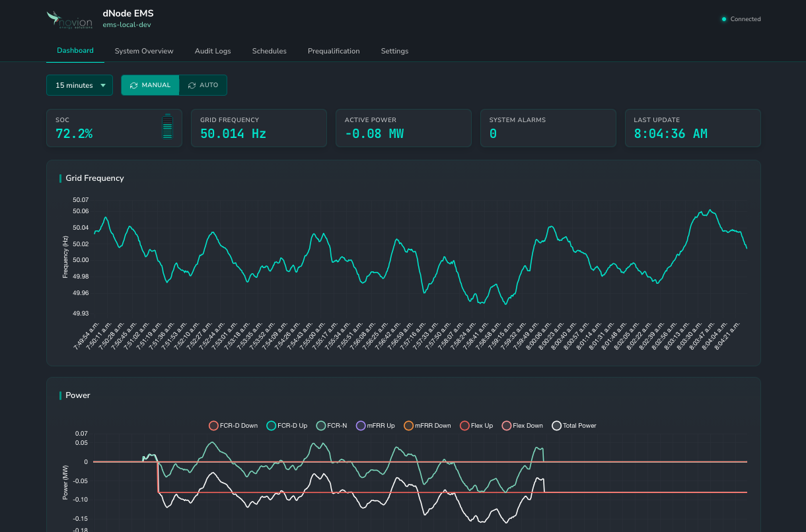Open the 15 minutes time range dropdown
This screenshot has width=806, height=532.
[x=79, y=85]
